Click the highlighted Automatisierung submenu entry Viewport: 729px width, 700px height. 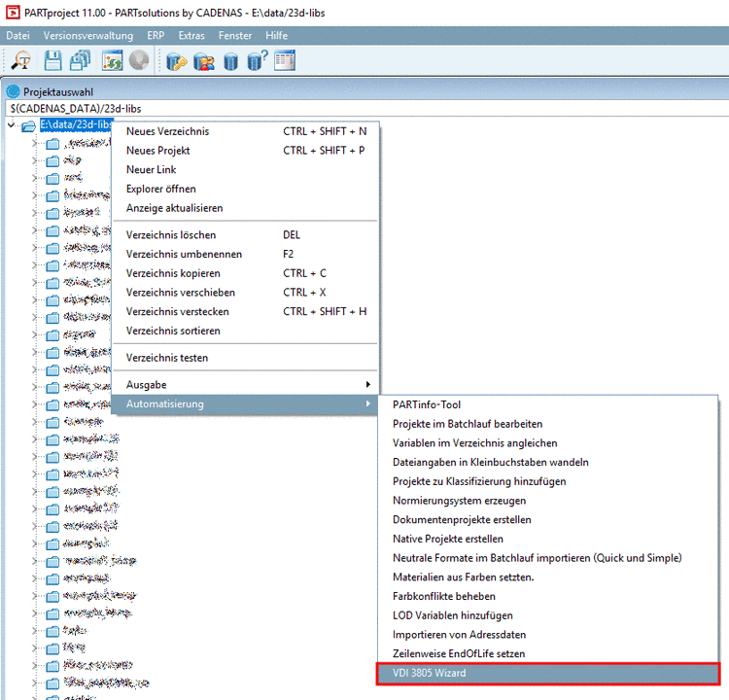pyautogui.click(x=246, y=403)
